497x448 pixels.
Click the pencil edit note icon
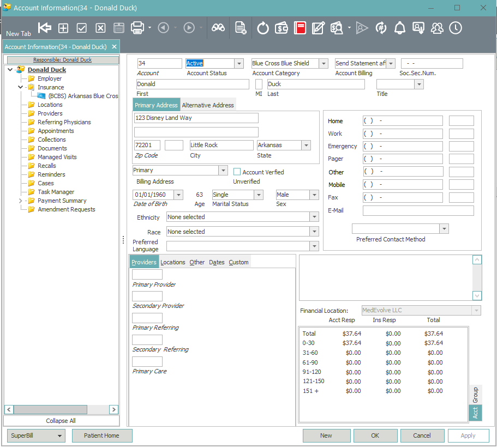pos(318,28)
